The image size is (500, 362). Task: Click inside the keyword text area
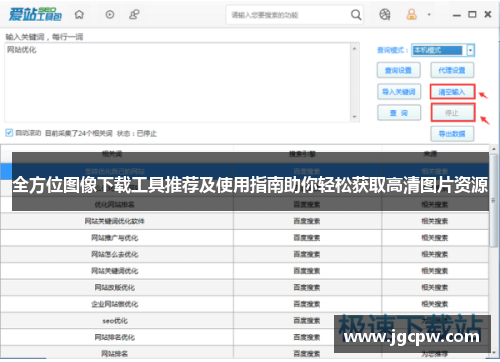(x=178, y=82)
